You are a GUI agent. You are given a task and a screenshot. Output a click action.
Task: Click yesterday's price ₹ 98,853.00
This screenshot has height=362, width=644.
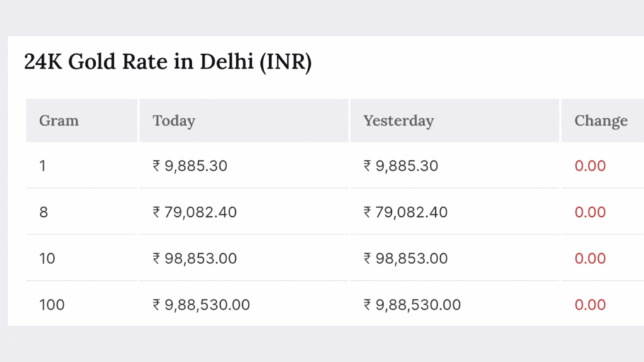[406, 258]
